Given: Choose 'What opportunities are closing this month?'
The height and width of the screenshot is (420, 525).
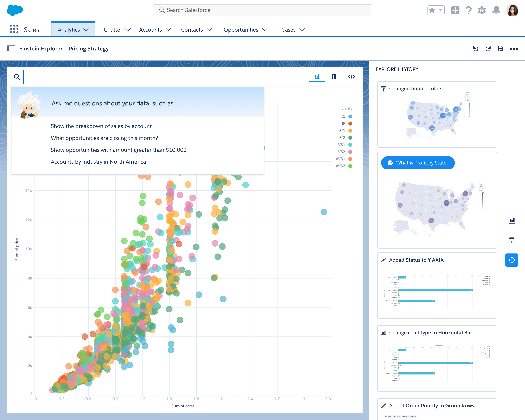Looking at the screenshot, I should point(104,138).
